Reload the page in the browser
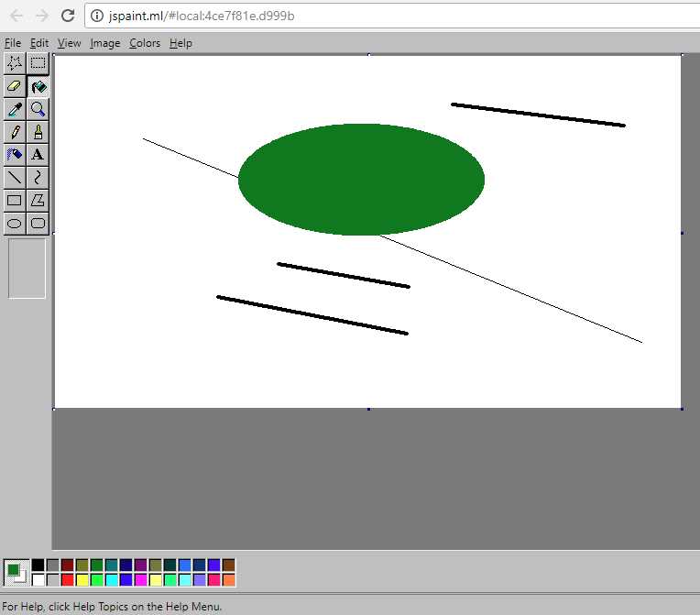Image resolution: width=700 pixels, height=615 pixels. point(68,16)
